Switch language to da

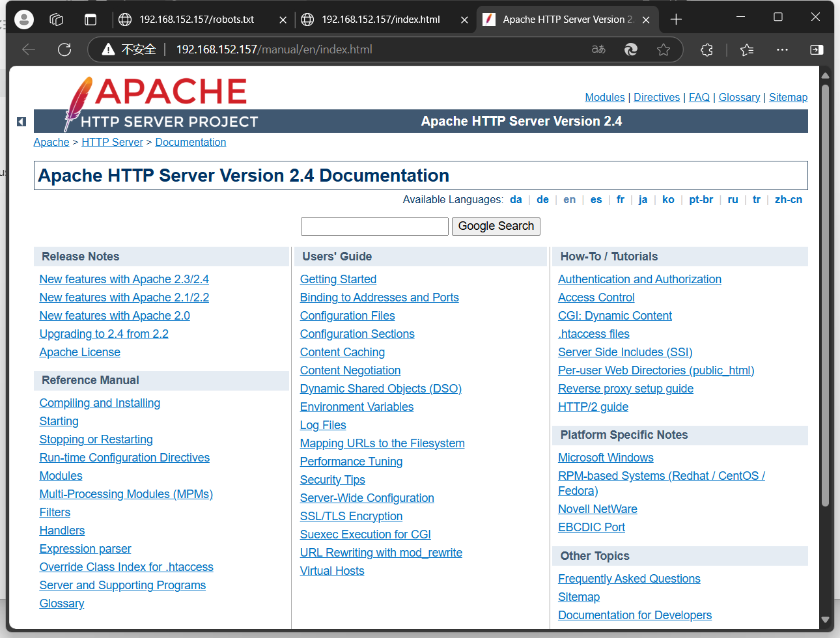[516, 200]
